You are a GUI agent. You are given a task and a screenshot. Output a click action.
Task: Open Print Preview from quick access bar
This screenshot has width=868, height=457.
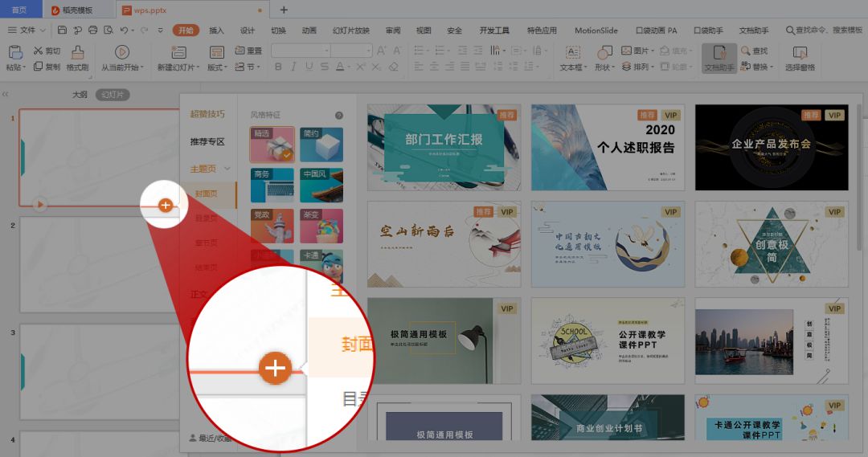(x=108, y=30)
